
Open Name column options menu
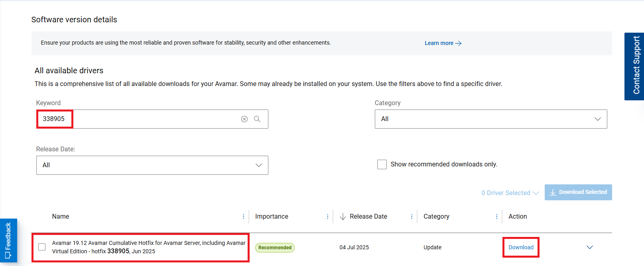(244, 217)
